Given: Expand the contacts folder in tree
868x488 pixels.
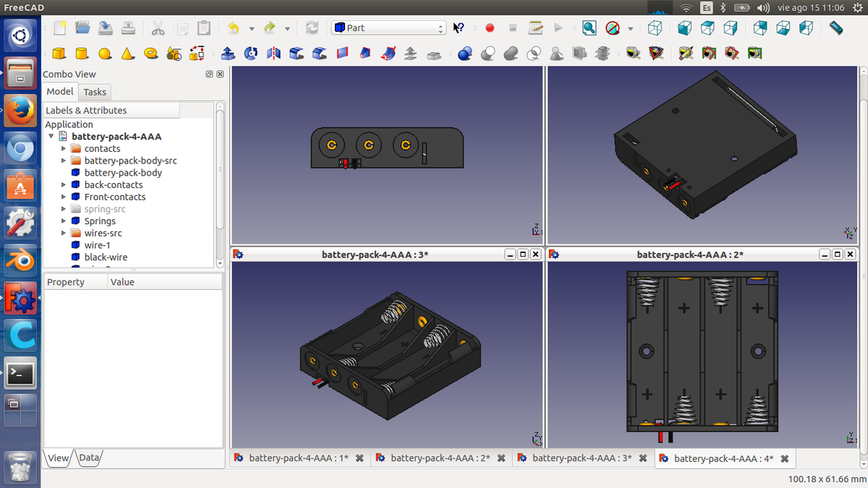Looking at the screenshot, I should [x=64, y=149].
